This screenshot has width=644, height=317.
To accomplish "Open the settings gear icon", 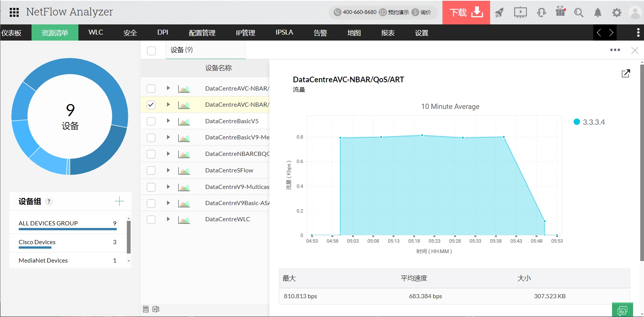I will point(617,13).
